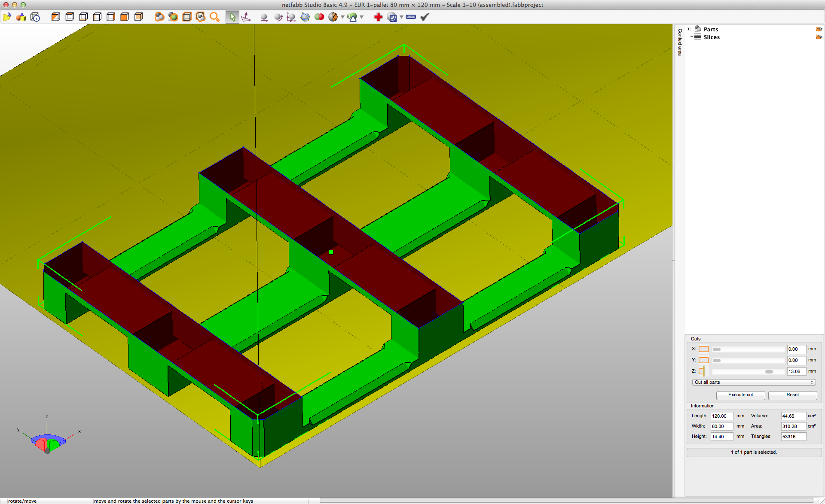Open the scale part tool
Viewport: 825px width, 504px height.
tap(291, 17)
